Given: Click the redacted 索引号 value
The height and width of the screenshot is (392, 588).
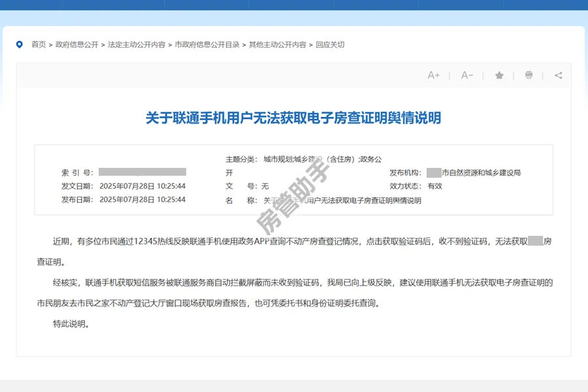Looking at the screenshot, I should pos(142,172).
